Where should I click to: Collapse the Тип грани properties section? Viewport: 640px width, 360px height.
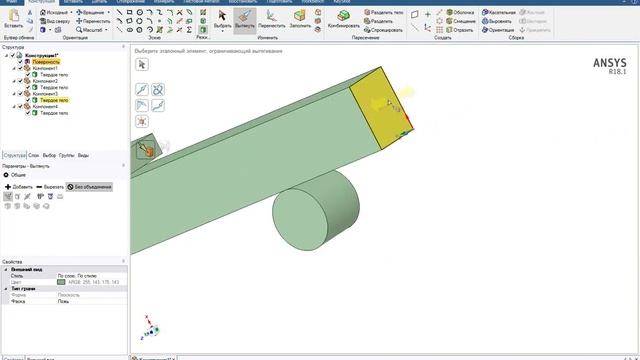[x=6, y=289]
